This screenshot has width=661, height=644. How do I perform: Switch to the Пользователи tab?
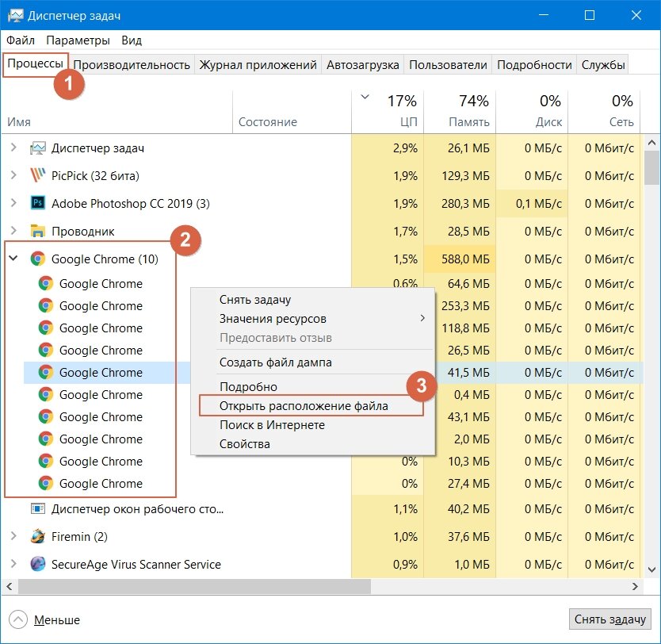(x=448, y=65)
